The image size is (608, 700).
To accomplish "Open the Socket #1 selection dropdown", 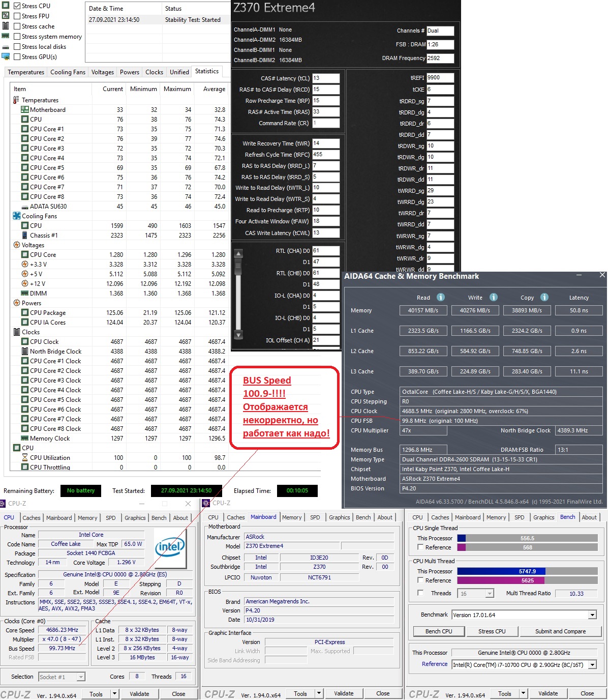I will pos(81,677).
